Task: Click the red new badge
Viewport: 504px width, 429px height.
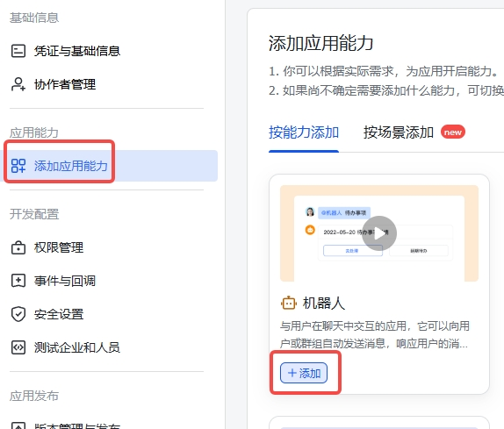Action: [x=453, y=132]
